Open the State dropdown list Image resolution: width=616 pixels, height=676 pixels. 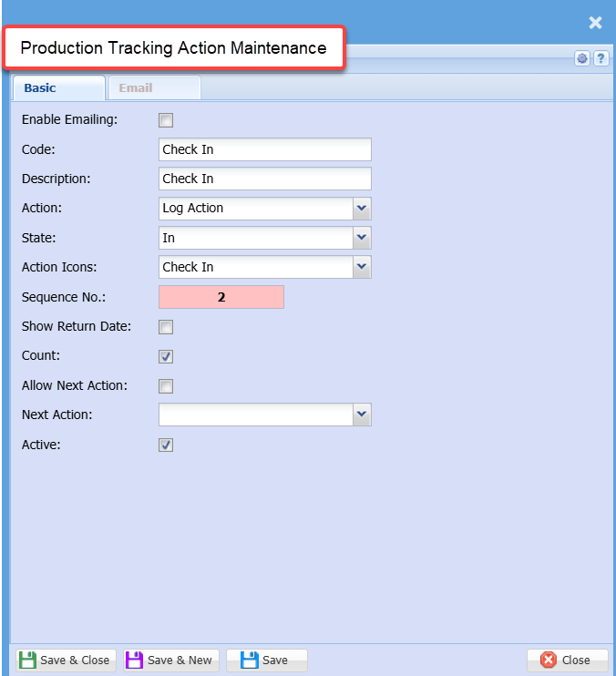[x=362, y=238]
